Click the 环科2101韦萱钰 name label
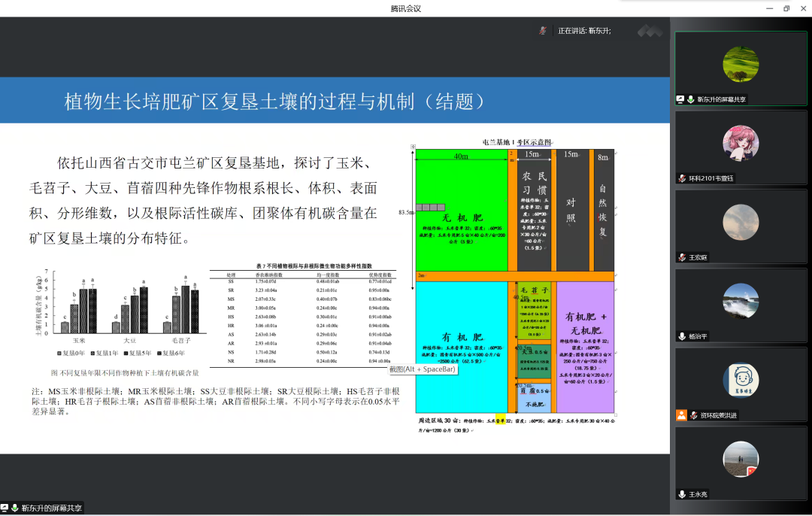This screenshot has width=812, height=516. (x=711, y=178)
